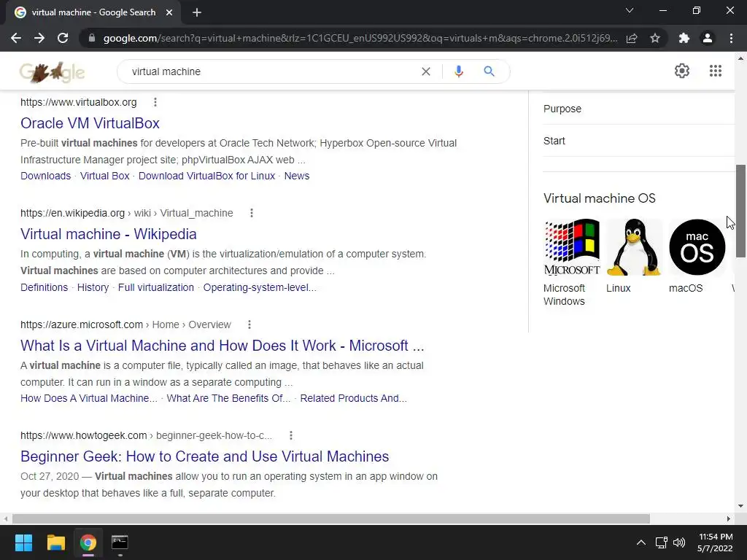Click the scroll down arrow of the page
The image size is (747, 560).
[x=740, y=506]
